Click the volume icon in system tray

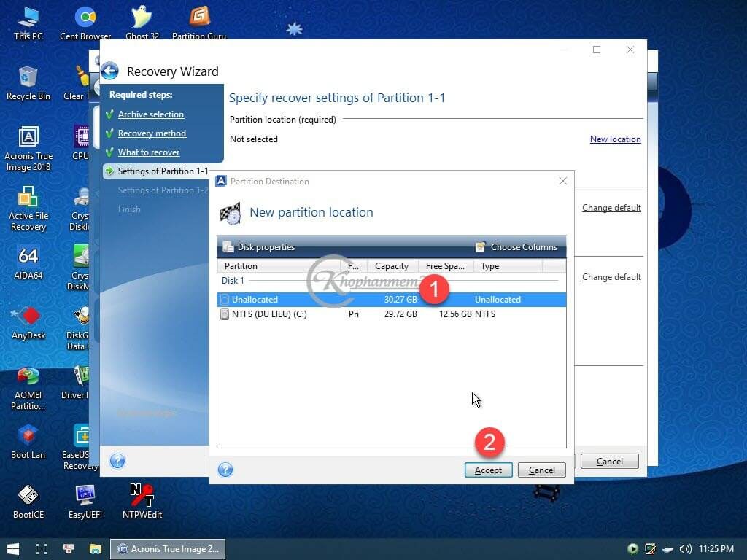684,548
